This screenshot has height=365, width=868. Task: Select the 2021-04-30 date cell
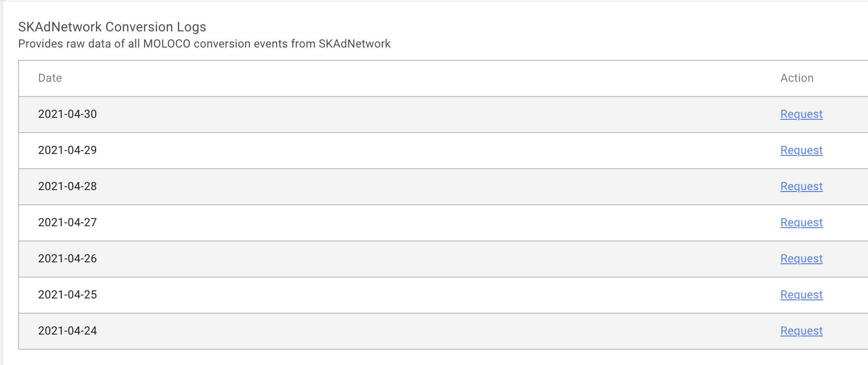click(x=68, y=114)
